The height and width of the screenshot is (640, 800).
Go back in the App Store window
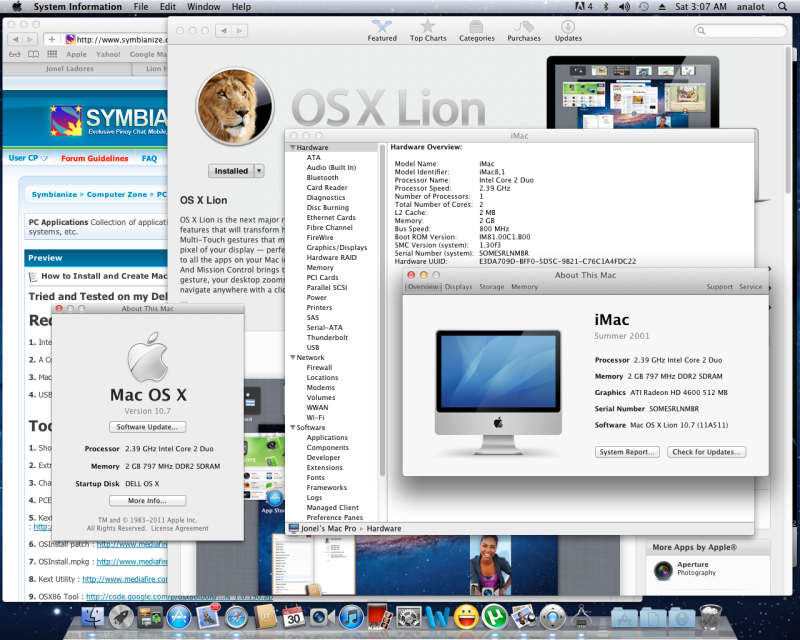tap(223, 31)
